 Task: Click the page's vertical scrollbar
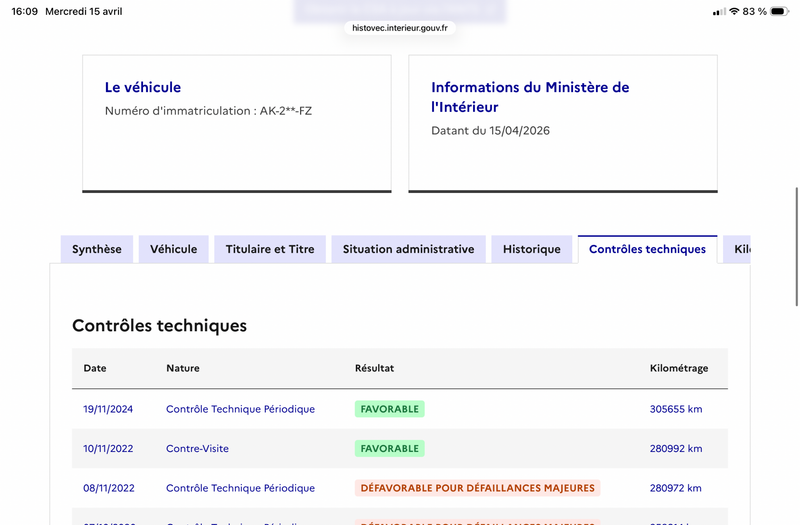pos(796,247)
